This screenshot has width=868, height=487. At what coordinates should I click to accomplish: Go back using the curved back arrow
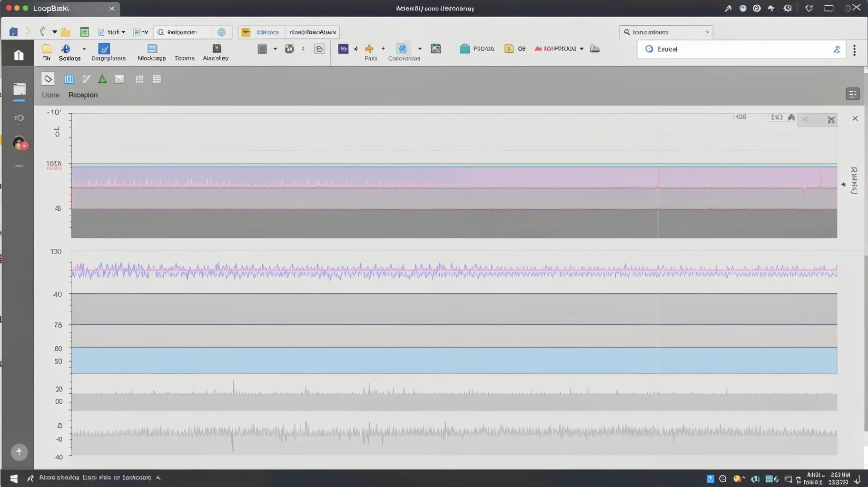click(x=42, y=32)
